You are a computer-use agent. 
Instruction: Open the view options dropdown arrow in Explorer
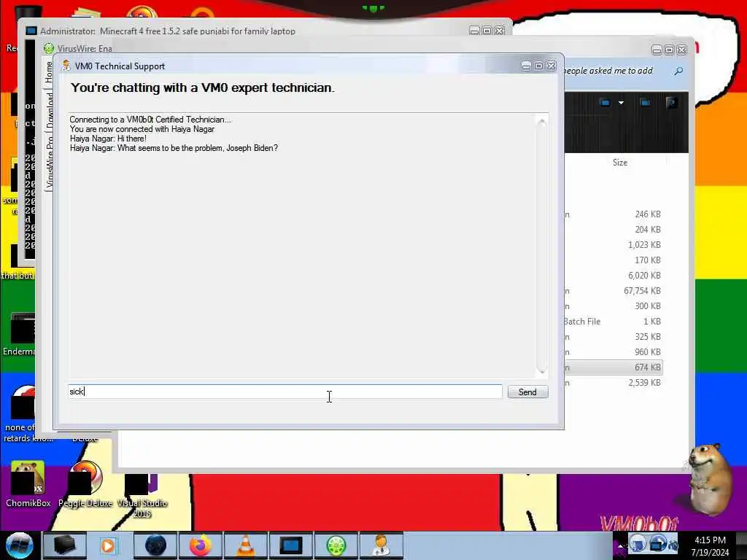(x=621, y=102)
